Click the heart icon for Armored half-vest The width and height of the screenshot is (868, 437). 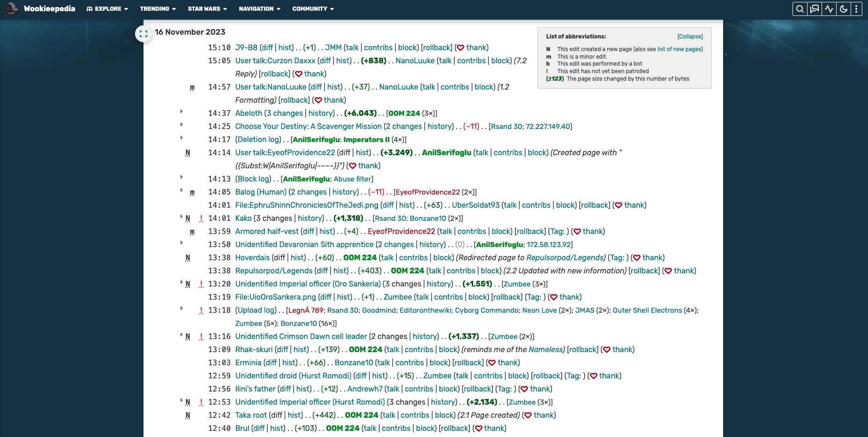(577, 232)
